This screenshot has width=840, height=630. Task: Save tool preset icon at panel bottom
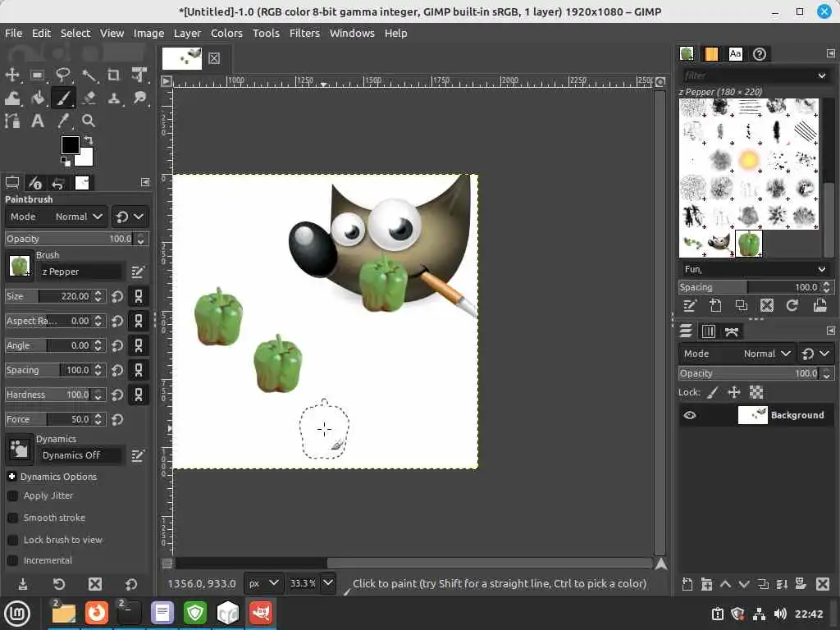pos(22,584)
